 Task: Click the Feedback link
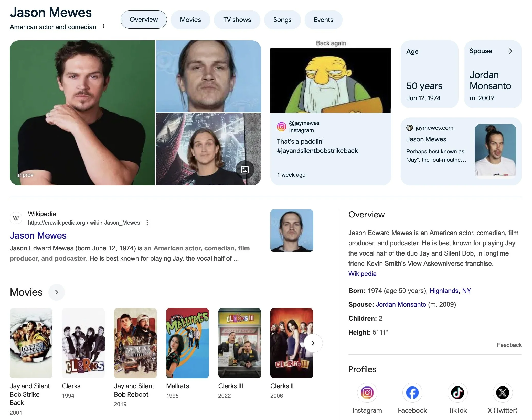pos(509,345)
